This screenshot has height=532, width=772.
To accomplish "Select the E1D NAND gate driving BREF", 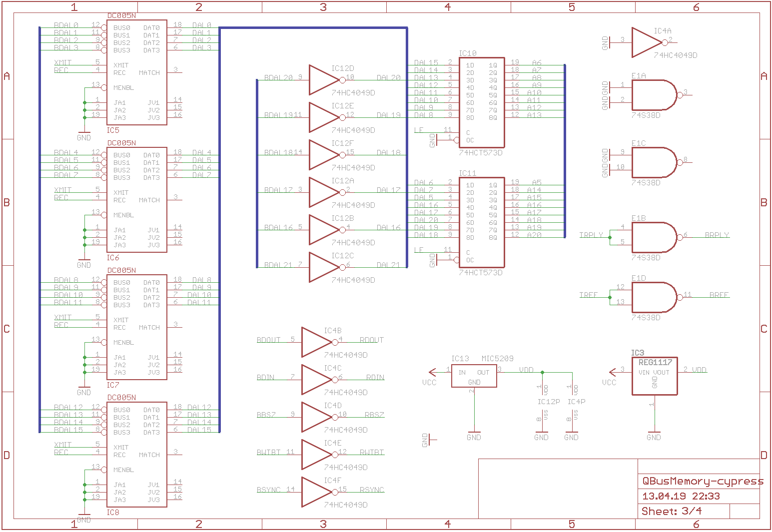I will (657, 297).
